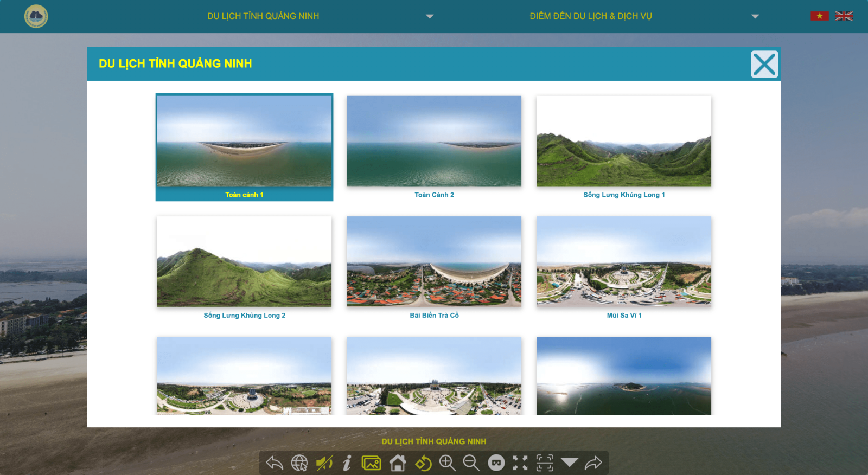This screenshot has height=475, width=868.
Task: Switch language to Vietnamese flag
Action: [x=819, y=16]
